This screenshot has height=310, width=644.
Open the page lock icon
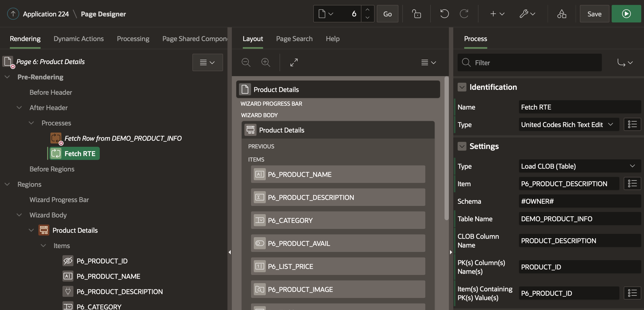click(x=416, y=14)
